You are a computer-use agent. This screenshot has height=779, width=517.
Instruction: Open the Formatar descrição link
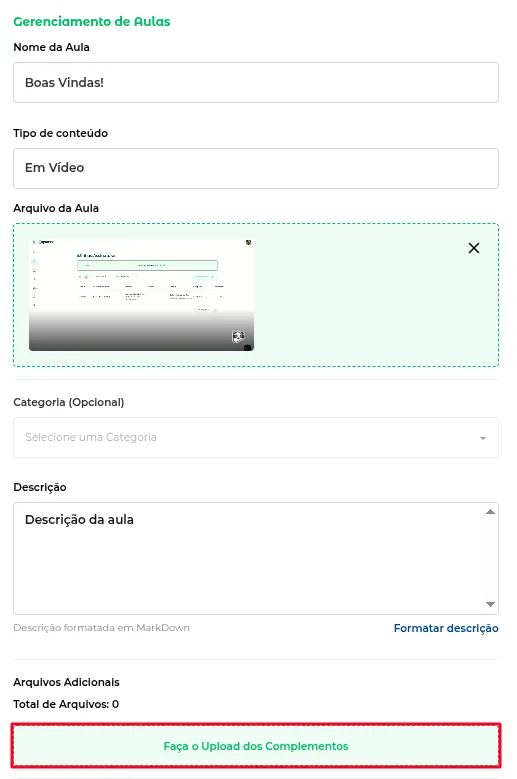coord(446,628)
